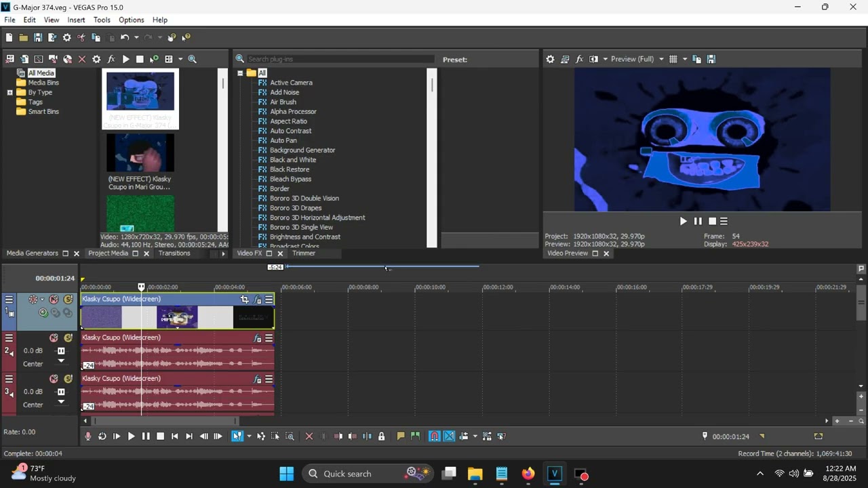The height and width of the screenshot is (488, 868).
Task: Open Event FX on the video event
Action: tap(257, 300)
